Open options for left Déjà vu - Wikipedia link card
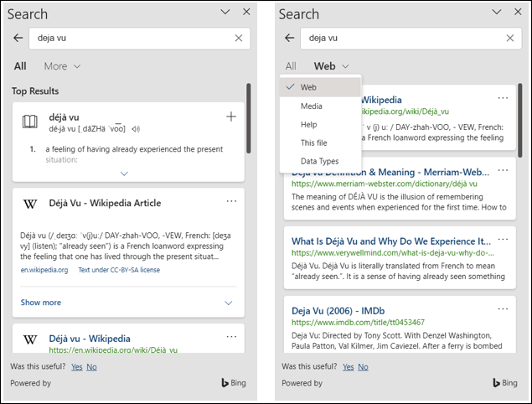This screenshot has height=404, width=532. (x=231, y=337)
